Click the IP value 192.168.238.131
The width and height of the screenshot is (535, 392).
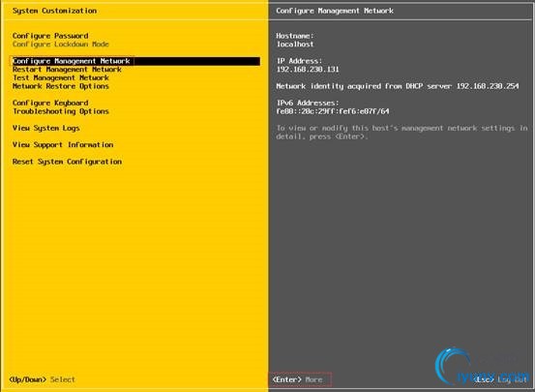308,70
